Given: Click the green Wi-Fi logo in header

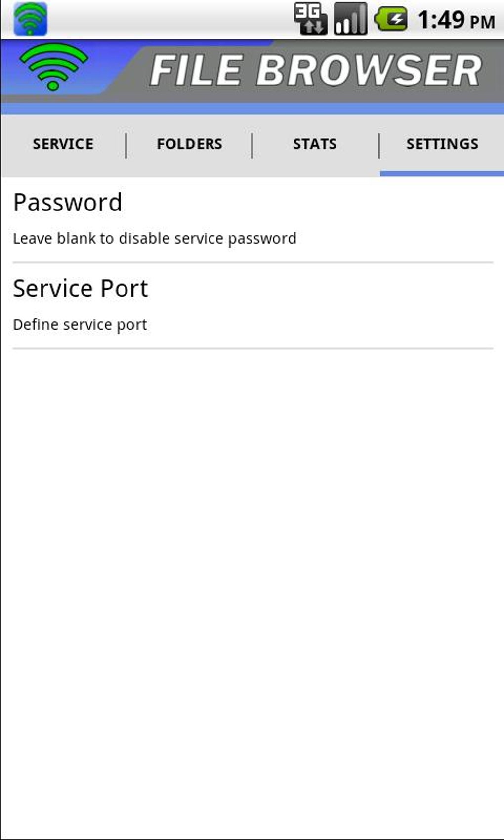Looking at the screenshot, I should pyautogui.click(x=53, y=67).
